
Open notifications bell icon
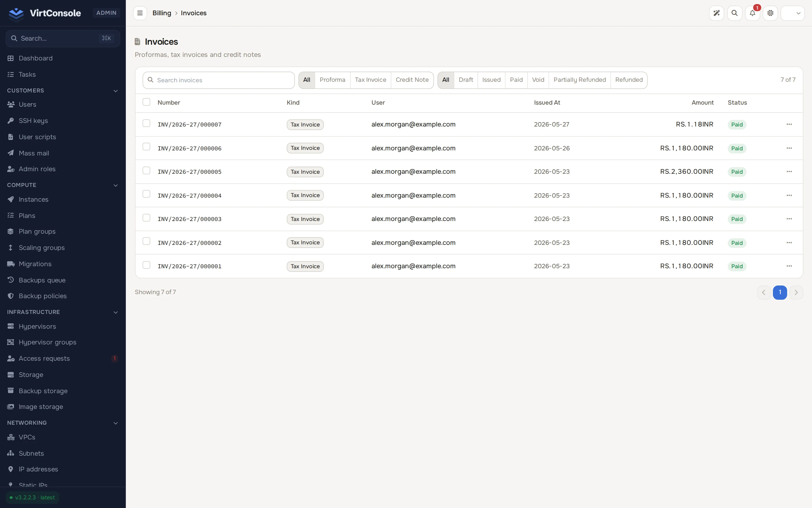coord(752,13)
